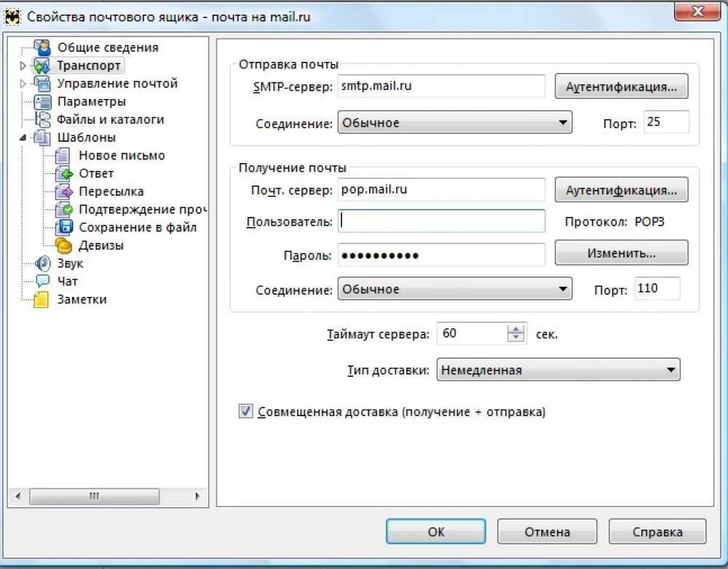Click the Общие сведения tree icon
Screen dimensions: 728x569
pyautogui.click(x=42, y=47)
